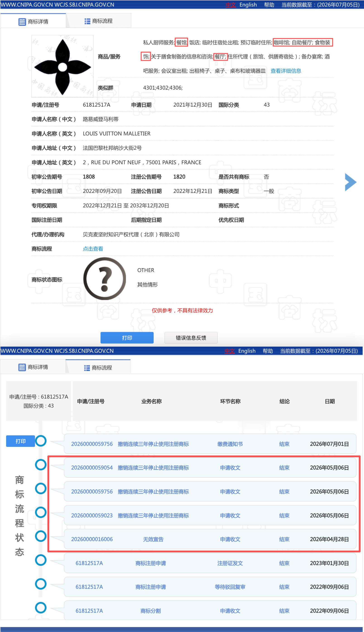Click 商标注册申请 in 注册证发文 row
Screen dimensions: 364x632
tap(151, 563)
